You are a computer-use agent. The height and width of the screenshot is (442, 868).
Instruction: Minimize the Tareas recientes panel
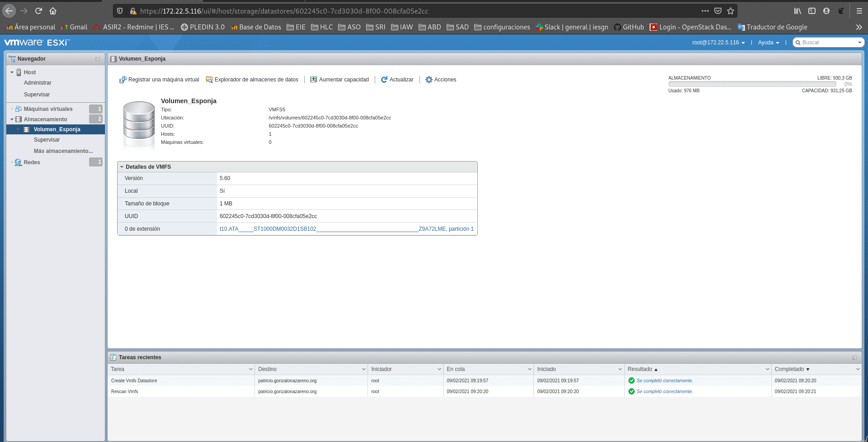coord(854,357)
